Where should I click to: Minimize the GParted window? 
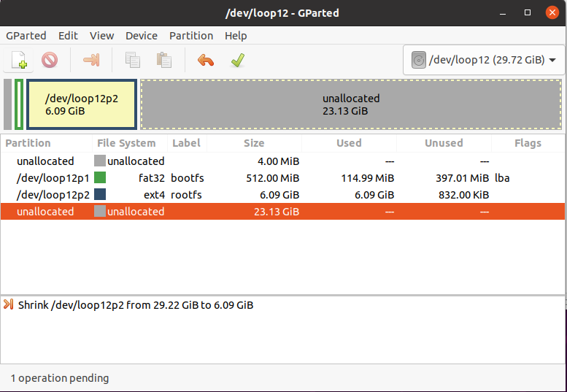pos(503,13)
